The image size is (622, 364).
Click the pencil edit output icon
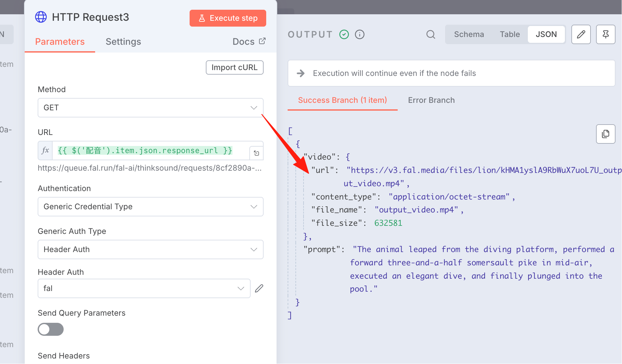click(581, 34)
